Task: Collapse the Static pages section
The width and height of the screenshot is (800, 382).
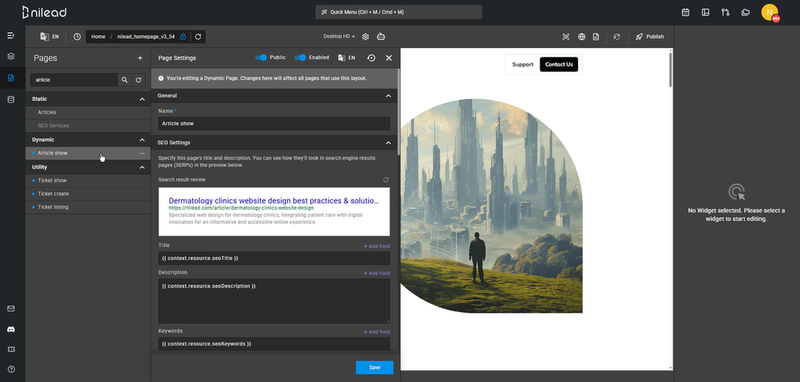Action: pyautogui.click(x=142, y=99)
